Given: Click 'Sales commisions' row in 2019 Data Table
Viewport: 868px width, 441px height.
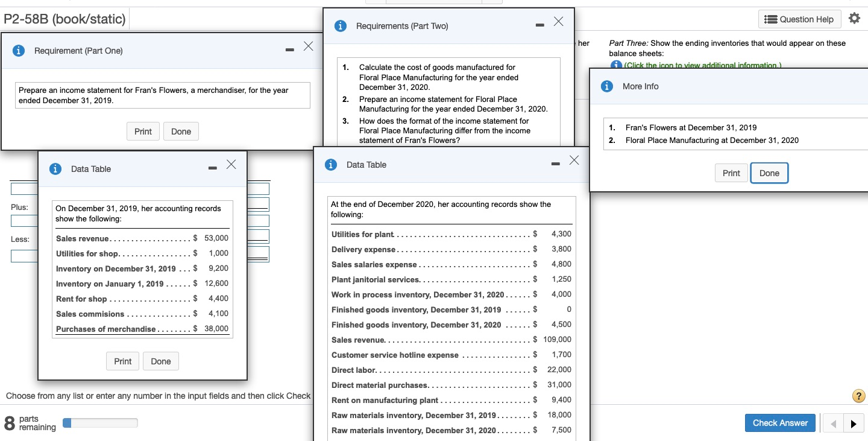Looking at the screenshot, I should (142, 314).
